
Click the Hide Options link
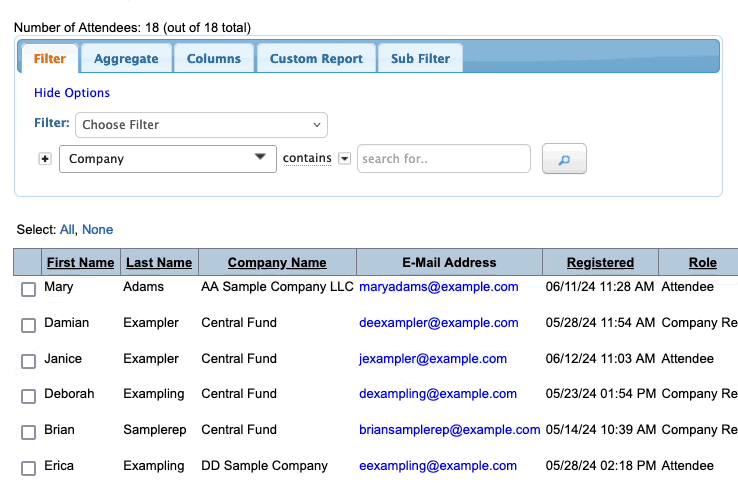click(x=72, y=93)
